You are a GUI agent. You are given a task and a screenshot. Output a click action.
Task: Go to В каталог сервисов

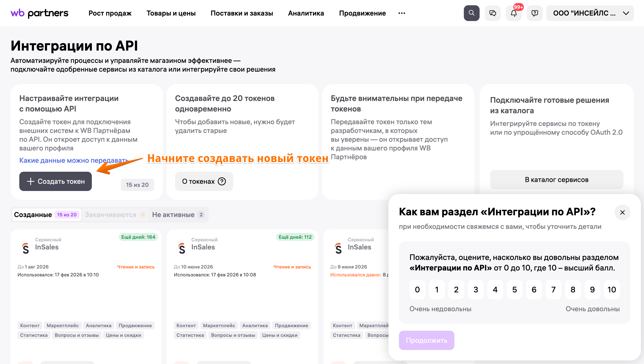pos(557,180)
